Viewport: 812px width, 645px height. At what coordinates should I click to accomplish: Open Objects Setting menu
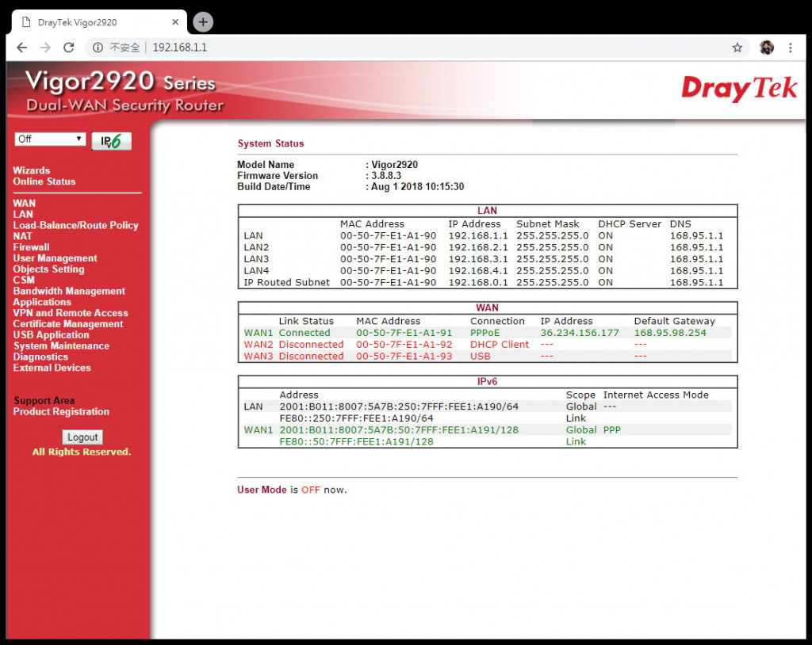click(48, 269)
